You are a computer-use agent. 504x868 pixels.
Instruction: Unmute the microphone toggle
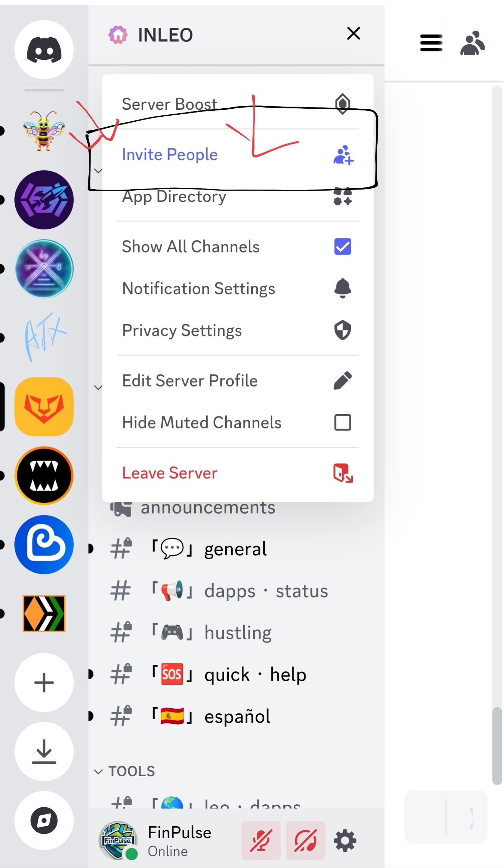click(x=261, y=841)
